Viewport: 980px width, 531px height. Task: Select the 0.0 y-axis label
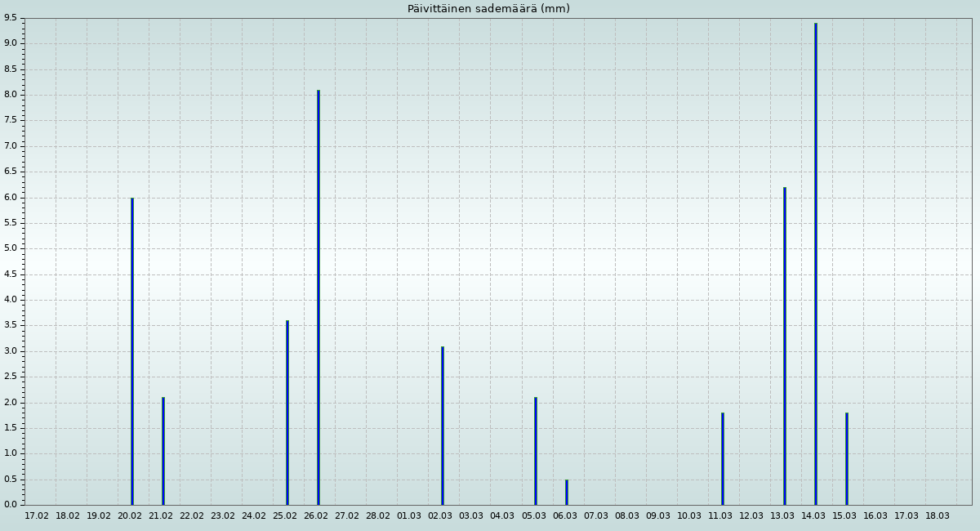tap(11, 505)
